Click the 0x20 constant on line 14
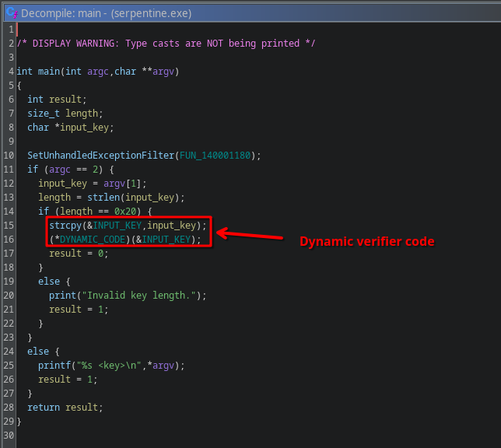 125,212
